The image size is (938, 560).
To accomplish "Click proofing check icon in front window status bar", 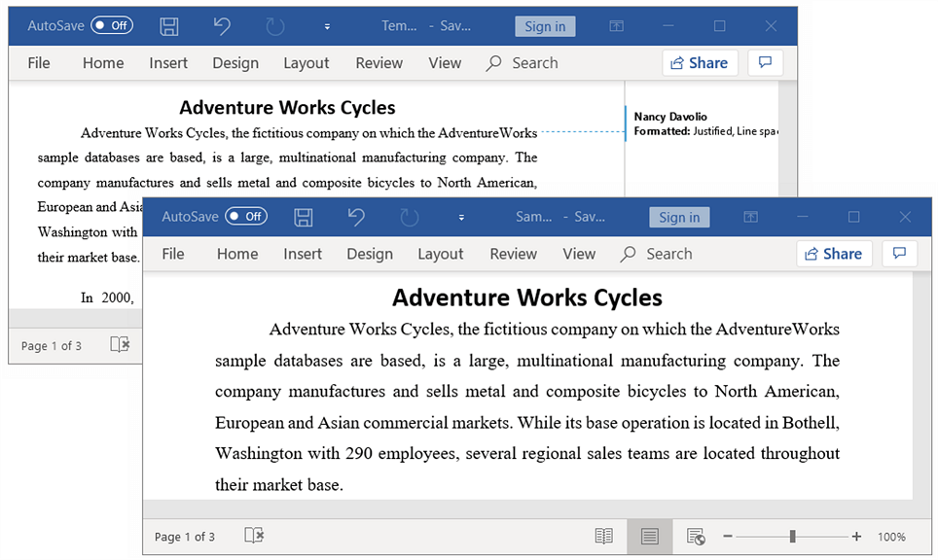I will pyautogui.click(x=254, y=536).
